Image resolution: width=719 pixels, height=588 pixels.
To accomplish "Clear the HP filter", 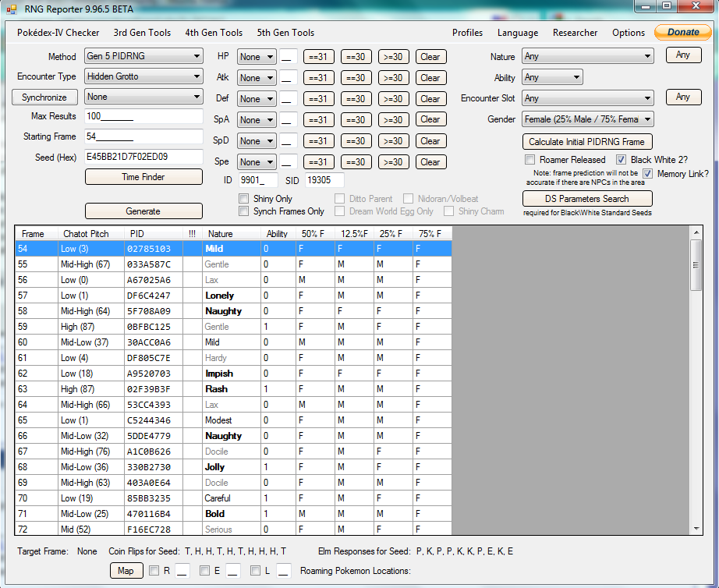I will [x=430, y=57].
